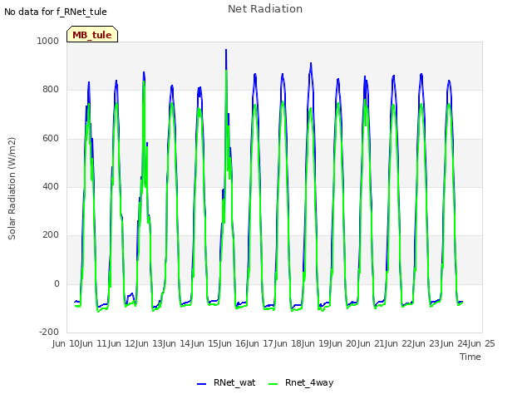Click the Jun 13 x-axis tick label
This screenshot has width=532, height=399.
click(150, 343)
